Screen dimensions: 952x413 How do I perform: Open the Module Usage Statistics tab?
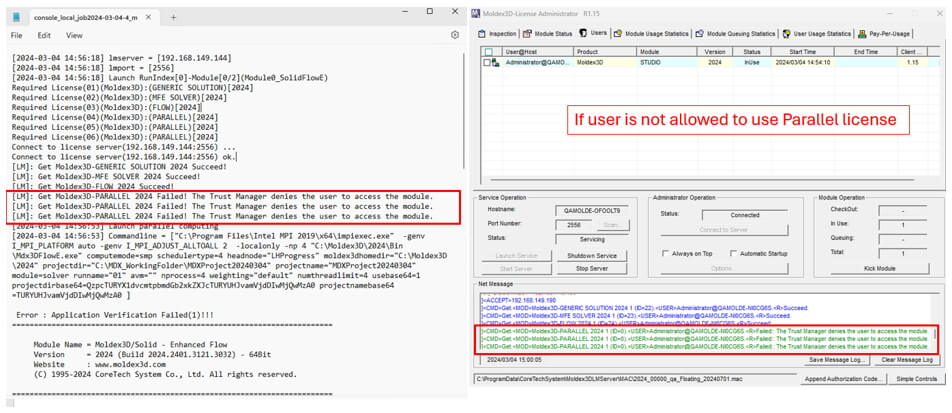click(651, 34)
